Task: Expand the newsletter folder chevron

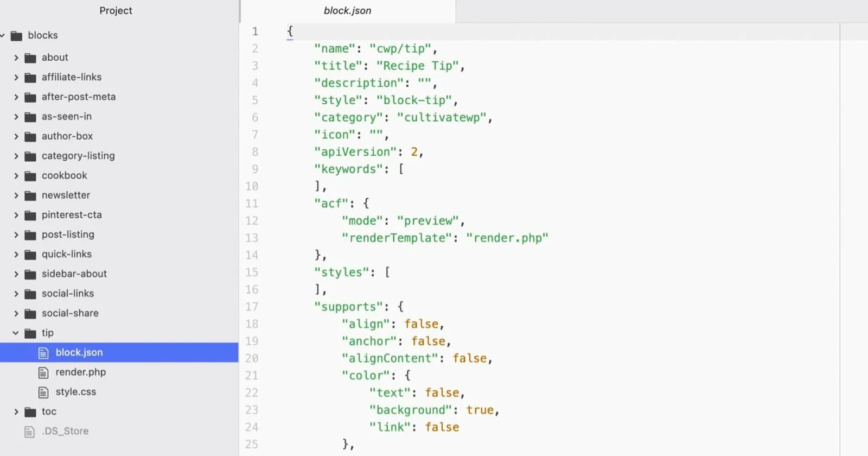Action: pos(16,195)
